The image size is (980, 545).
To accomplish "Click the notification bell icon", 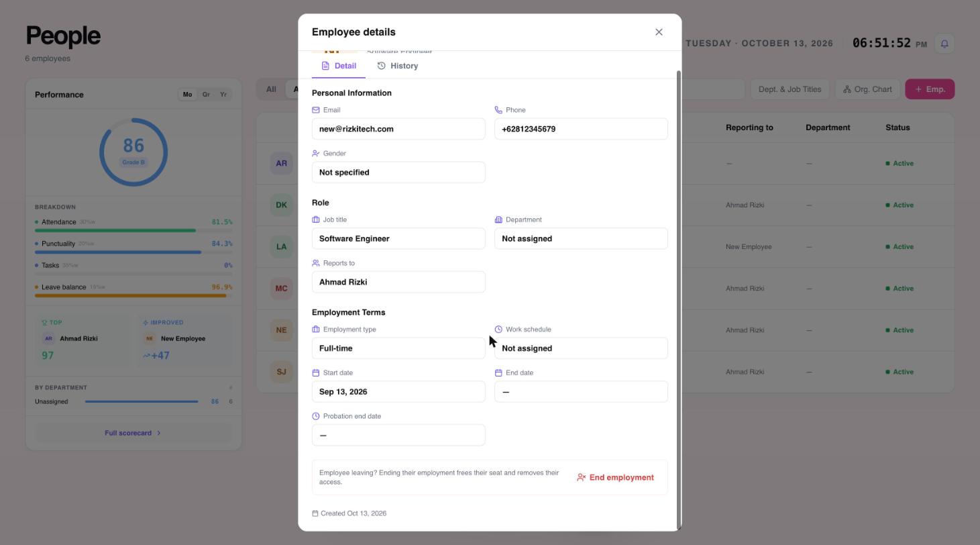I will 944,44.
